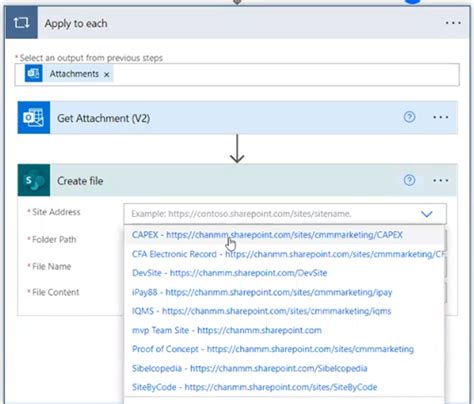Collapse the Site Address dropdown chevron

point(427,214)
